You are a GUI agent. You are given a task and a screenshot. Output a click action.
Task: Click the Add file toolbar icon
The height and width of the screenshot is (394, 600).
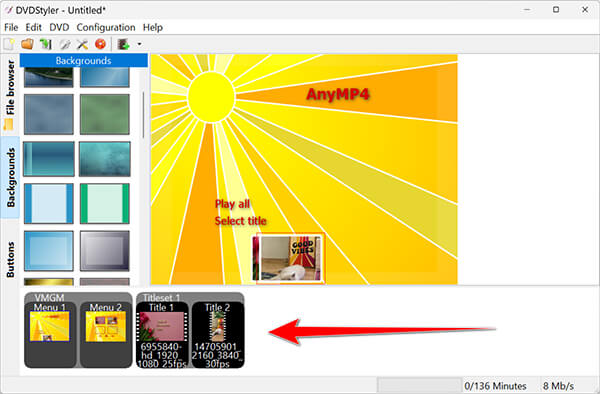point(124,44)
